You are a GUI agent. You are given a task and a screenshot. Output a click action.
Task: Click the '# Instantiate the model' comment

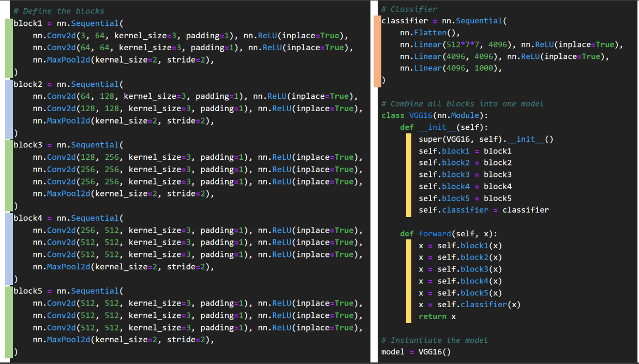tap(435, 340)
